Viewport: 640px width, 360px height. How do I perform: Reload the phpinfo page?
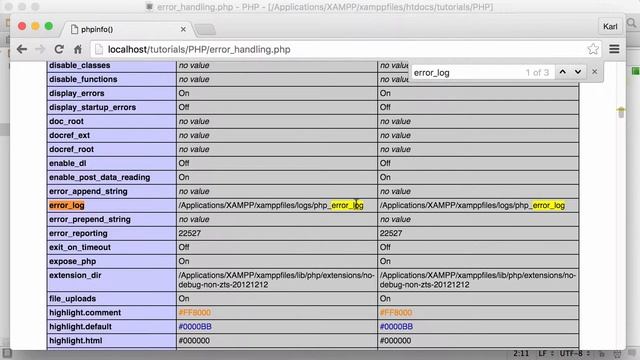point(59,49)
